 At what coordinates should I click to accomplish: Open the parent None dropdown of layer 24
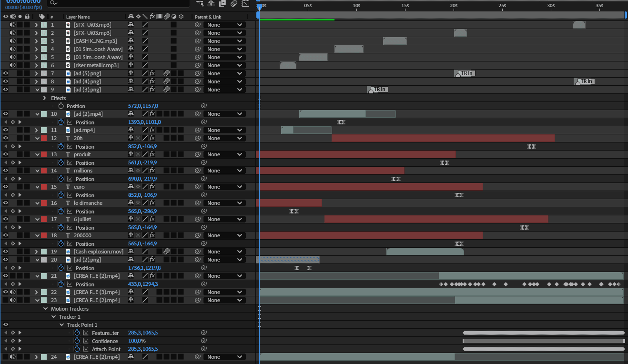[224, 357]
